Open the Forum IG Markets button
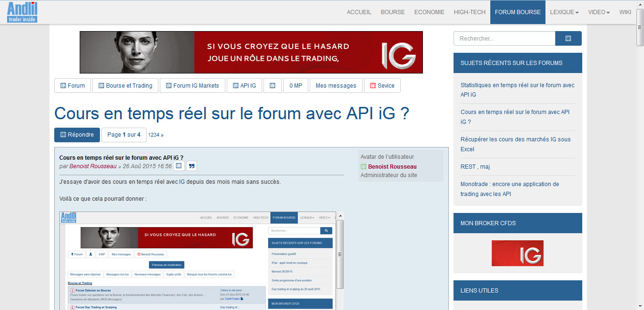The height and width of the screenshot is (310, 644). (192, 86)
